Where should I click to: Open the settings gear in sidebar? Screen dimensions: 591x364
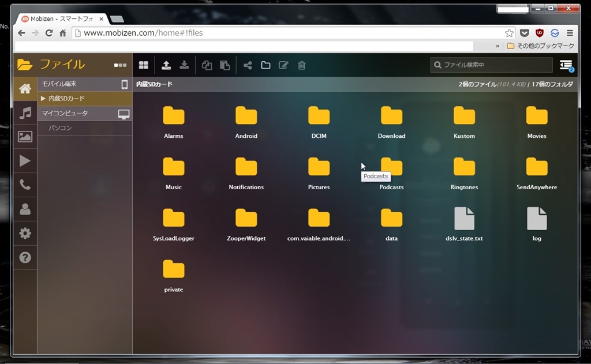click(25, 234)
